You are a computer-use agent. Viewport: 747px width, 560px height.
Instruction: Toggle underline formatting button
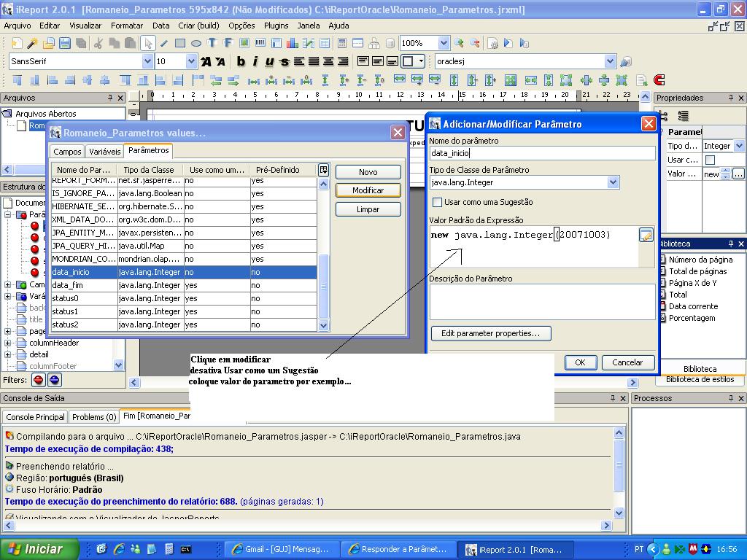pos(270,61)
